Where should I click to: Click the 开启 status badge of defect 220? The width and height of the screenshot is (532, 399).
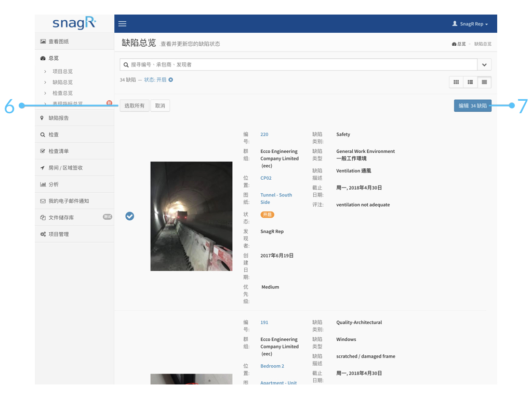(x=268, y=215)
